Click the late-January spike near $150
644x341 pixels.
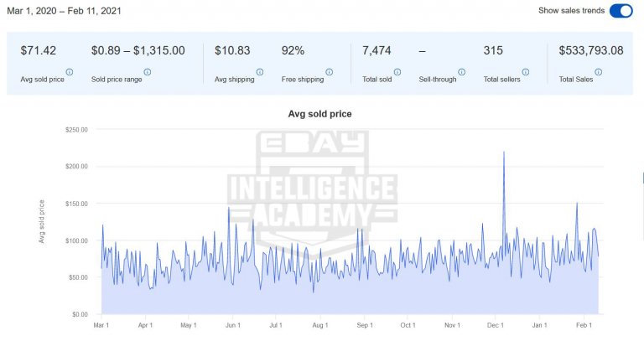click(577, 204)
